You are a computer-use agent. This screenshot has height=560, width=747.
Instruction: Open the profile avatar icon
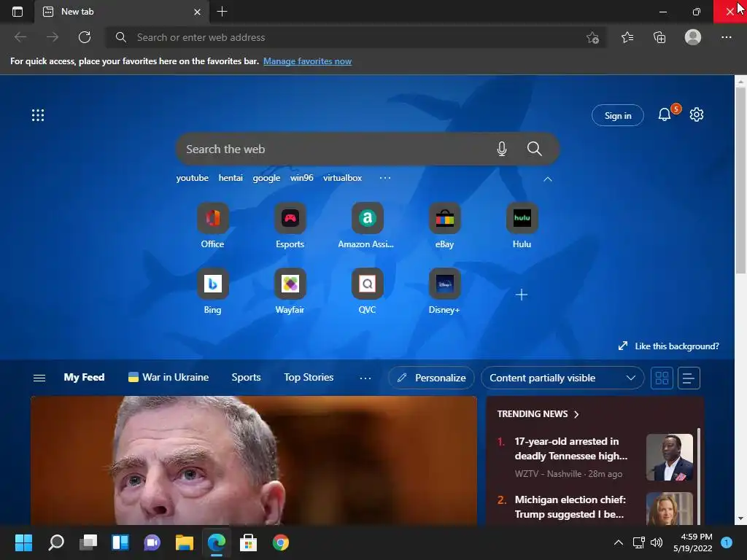click(693, 37)
